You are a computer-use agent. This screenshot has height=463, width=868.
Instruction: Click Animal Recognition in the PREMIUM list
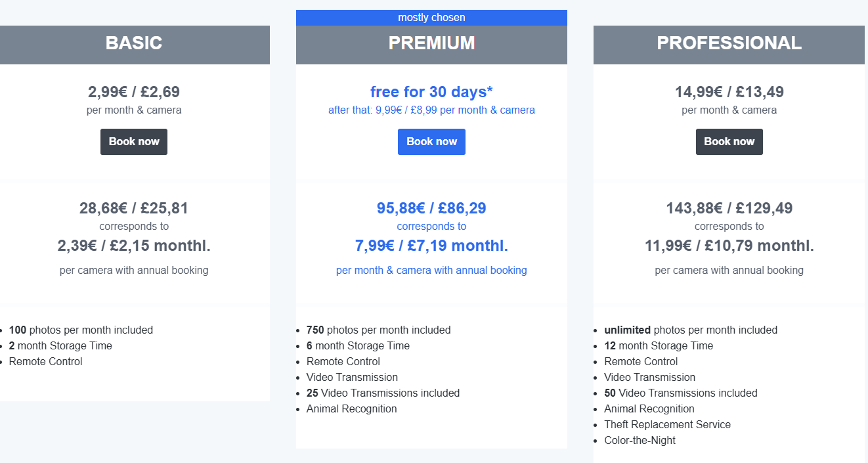(x=351, y=409)
